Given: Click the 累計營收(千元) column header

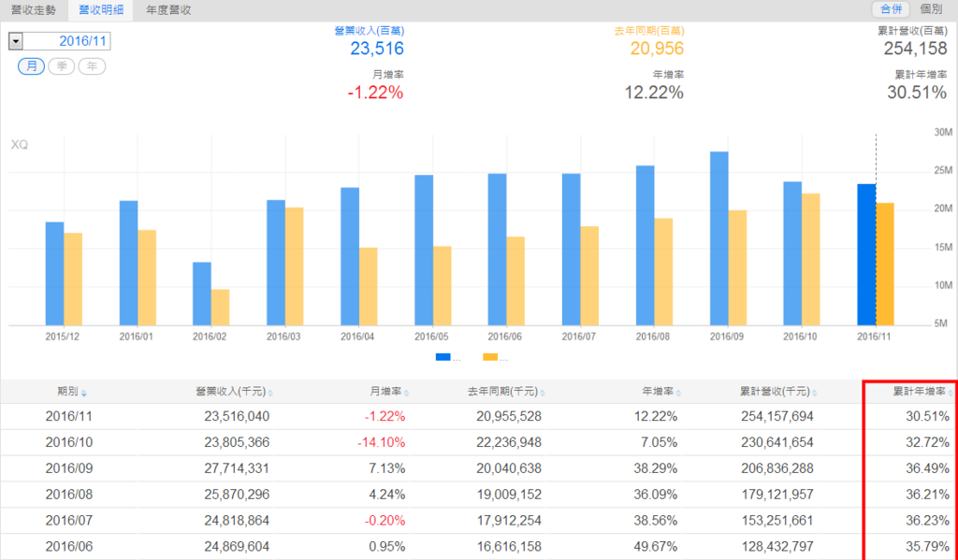Looking at the screenshot, I should pyautogui.click(x=776, y=392).
